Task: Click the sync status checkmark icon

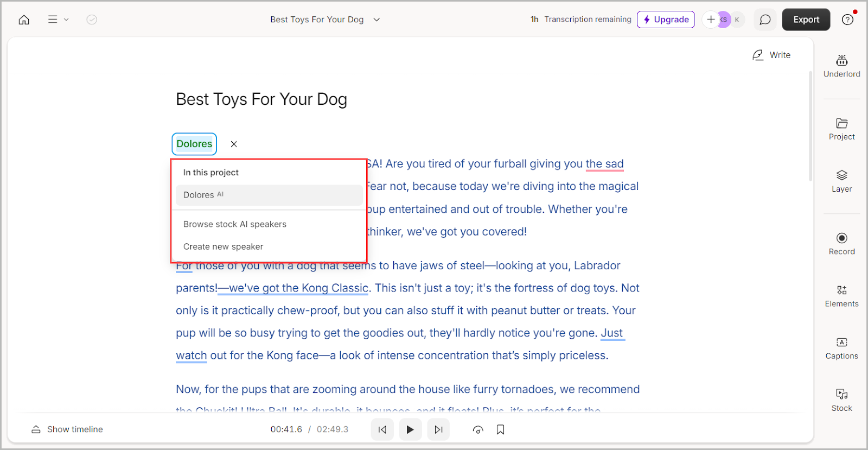Action: [x=92, y=20]
